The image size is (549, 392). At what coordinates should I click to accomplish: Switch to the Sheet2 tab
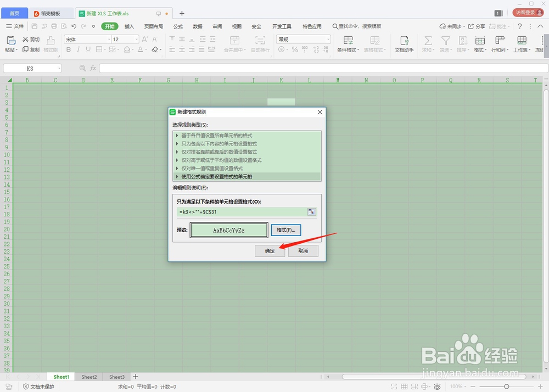click(89, 377)
